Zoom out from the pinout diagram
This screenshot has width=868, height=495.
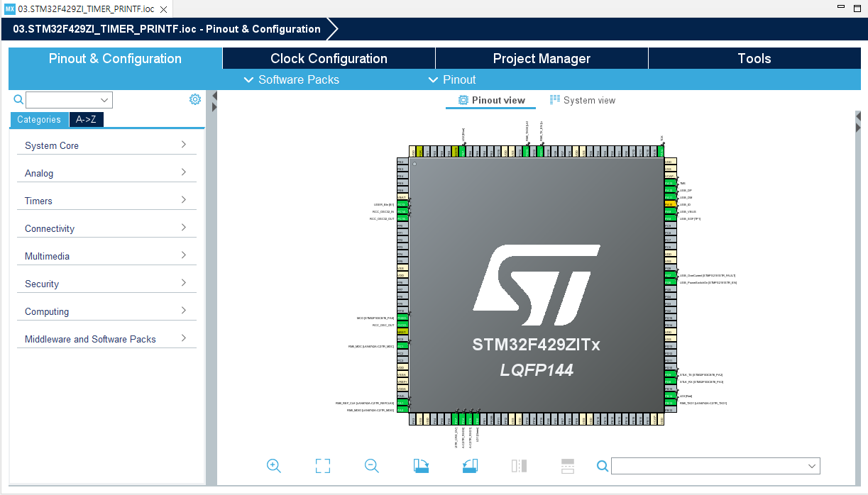(x=372, y=466)
